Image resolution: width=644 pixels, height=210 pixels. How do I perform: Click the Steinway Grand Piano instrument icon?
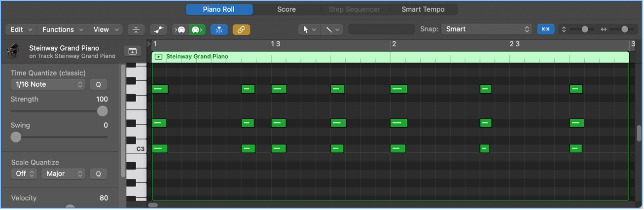(14, 51)
